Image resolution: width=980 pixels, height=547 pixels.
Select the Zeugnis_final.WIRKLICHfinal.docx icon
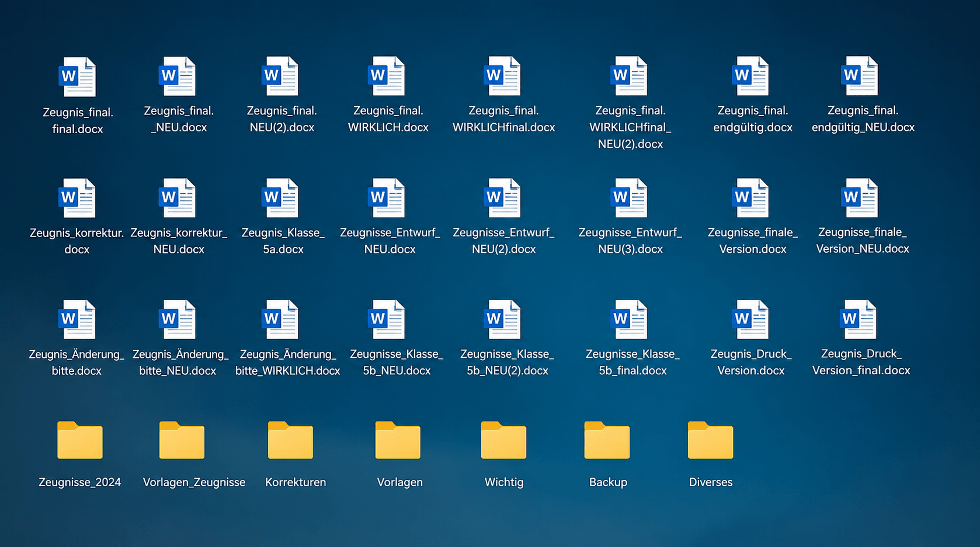click(502, 76)
